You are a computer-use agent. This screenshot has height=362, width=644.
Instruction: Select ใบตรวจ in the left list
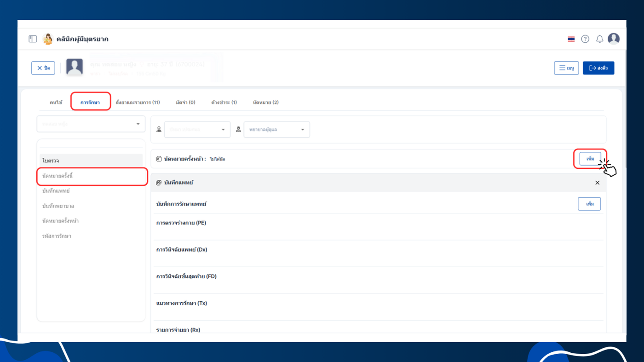click(x=91, y=161)
